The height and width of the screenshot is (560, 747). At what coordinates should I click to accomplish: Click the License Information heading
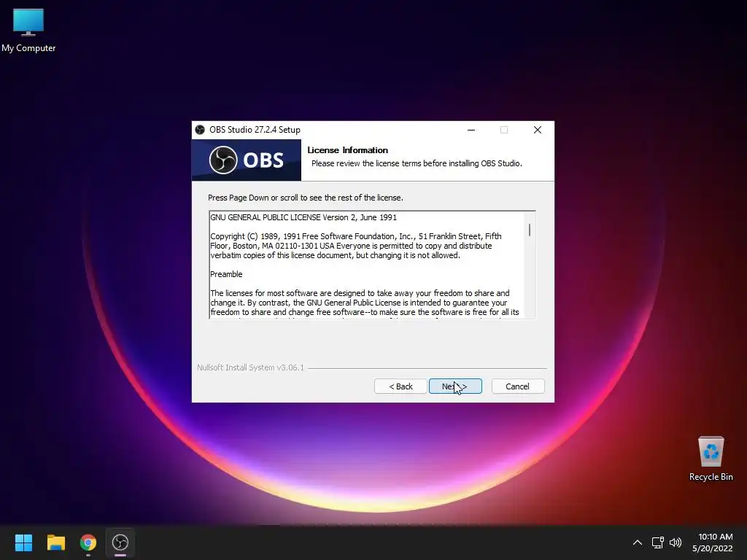point(347,150)
